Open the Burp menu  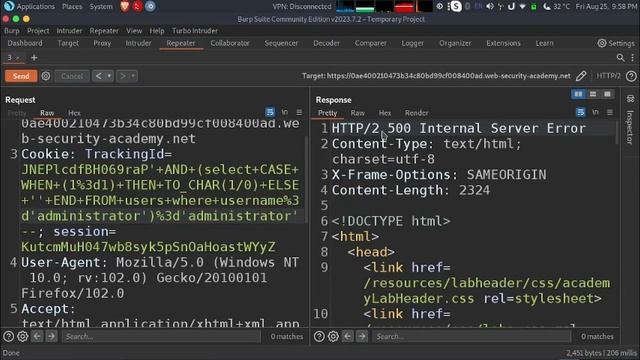11,31
